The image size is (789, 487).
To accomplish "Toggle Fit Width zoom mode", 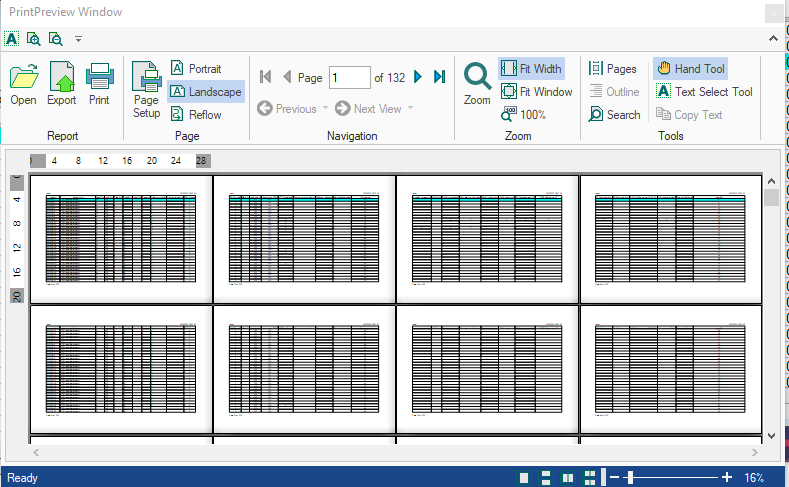I will point(531,68).
